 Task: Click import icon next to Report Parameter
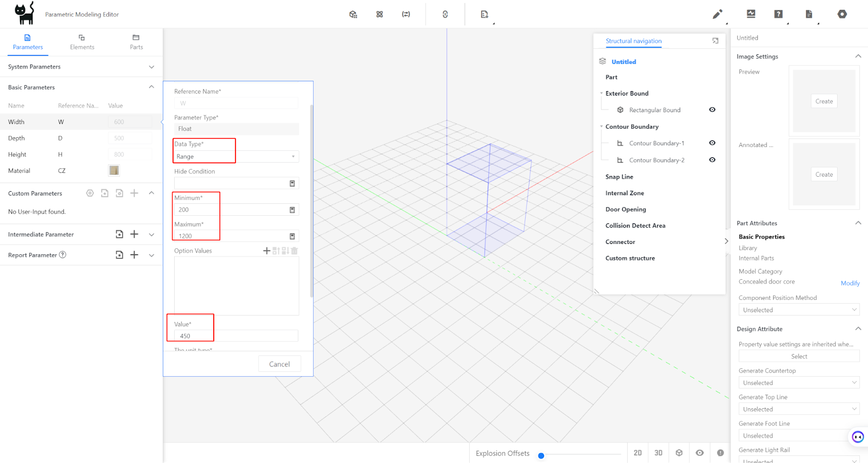pos(119,255)
